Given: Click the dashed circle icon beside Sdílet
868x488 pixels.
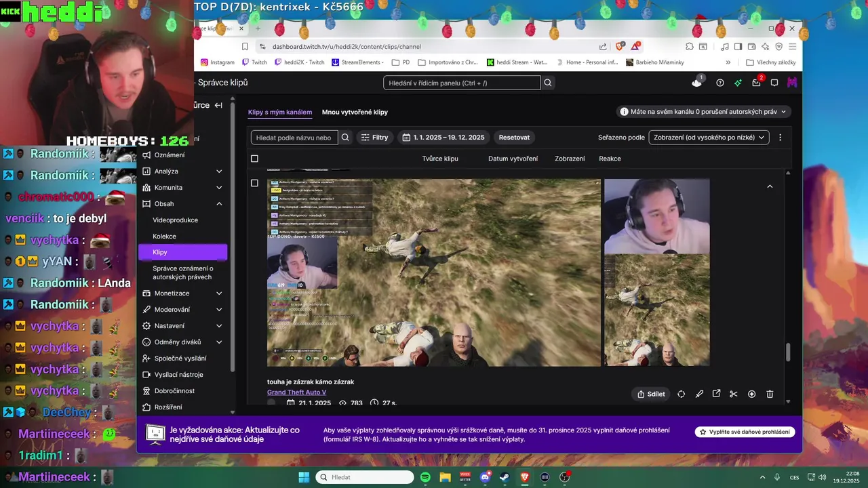Looking at the screenshot, I should click(681, 394).
